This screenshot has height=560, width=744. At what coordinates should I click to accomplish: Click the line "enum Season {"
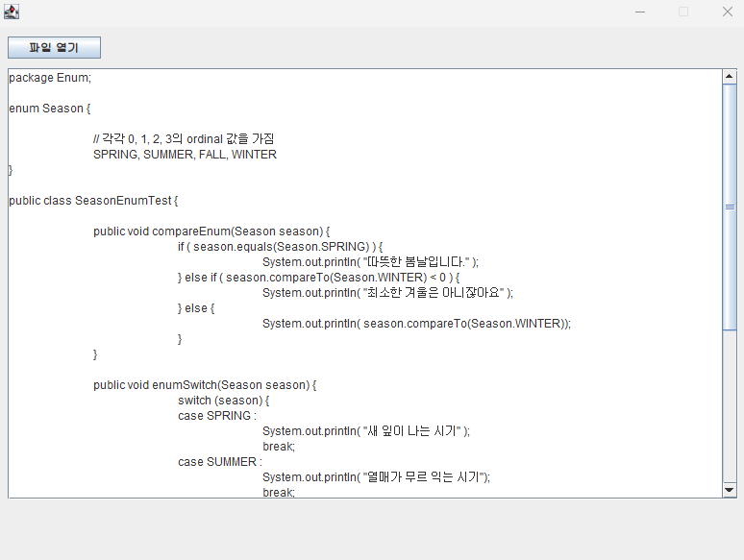(49, 109)
